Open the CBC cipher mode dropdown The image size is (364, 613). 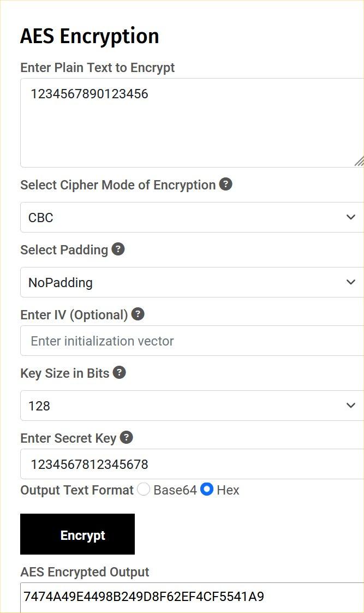point(191,217)
